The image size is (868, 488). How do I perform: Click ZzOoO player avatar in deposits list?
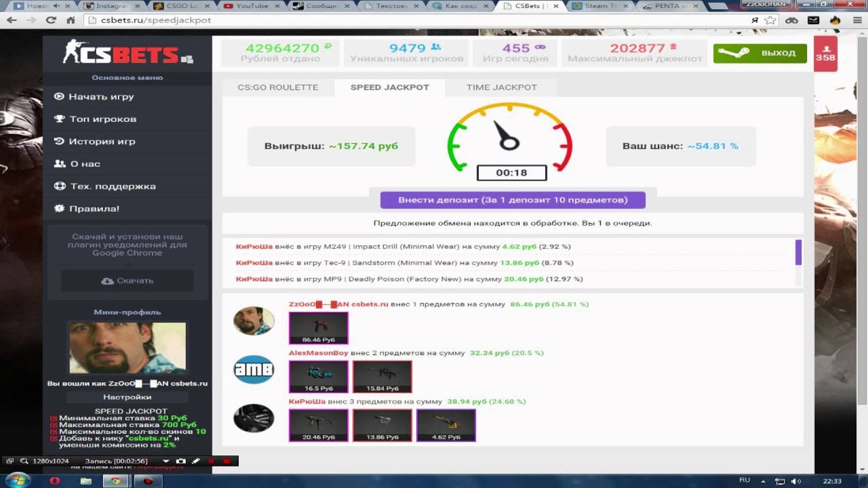tap(254, 321)
